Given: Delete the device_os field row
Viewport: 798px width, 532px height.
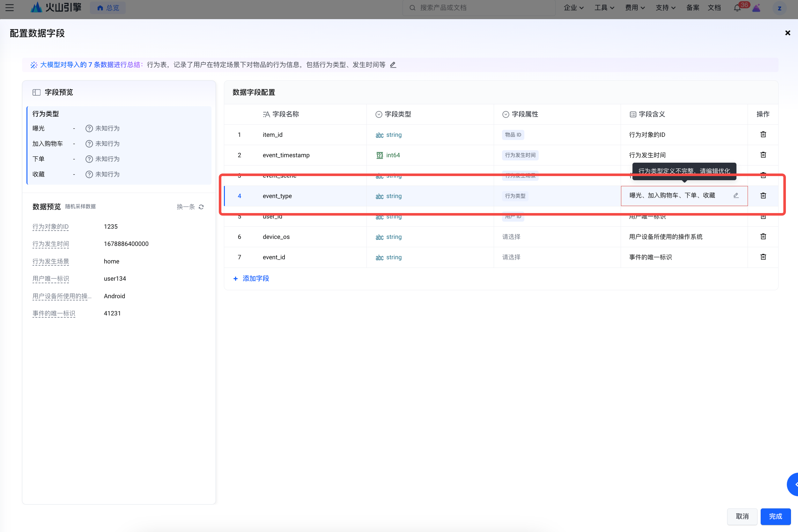Looking at the screenshot, I should pyautogui.click(x=763, y=236).
